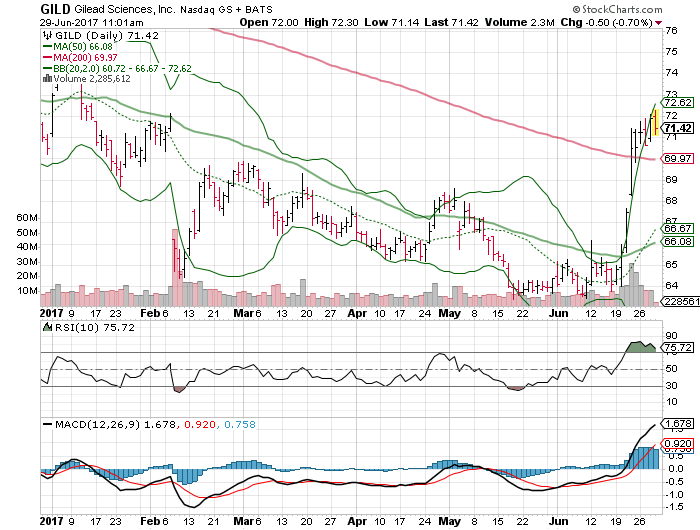Screen dimensions: 700x530
Task: Click the 0.0 label on MACD axis
Action: pyautogui.click(x=675, y=468)
